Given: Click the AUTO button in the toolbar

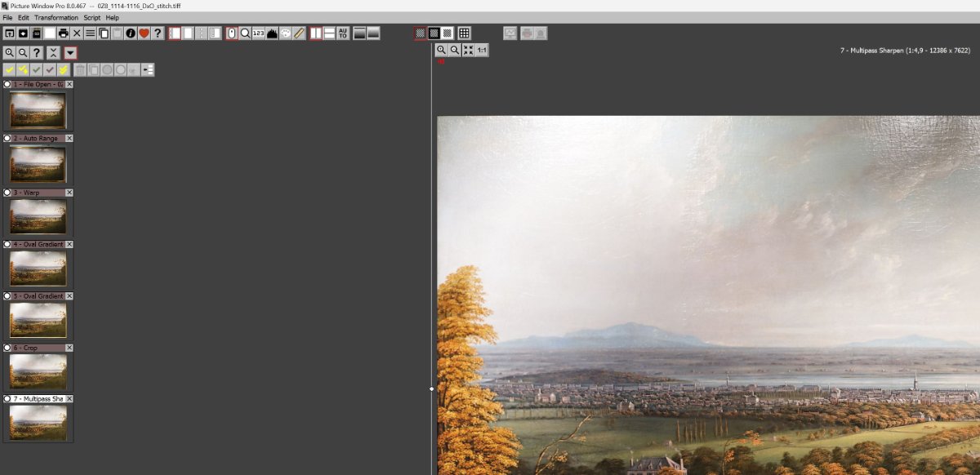Looking at the screenshot, I should point(342,33).
